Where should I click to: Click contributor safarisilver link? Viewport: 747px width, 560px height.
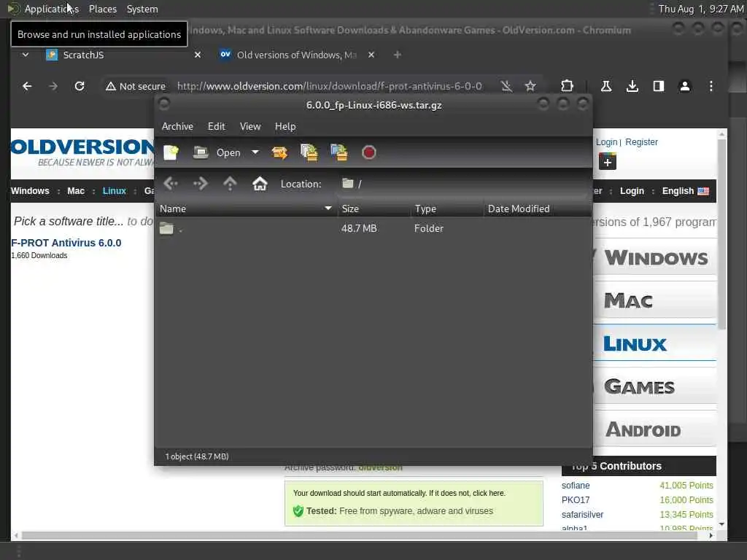582,515
